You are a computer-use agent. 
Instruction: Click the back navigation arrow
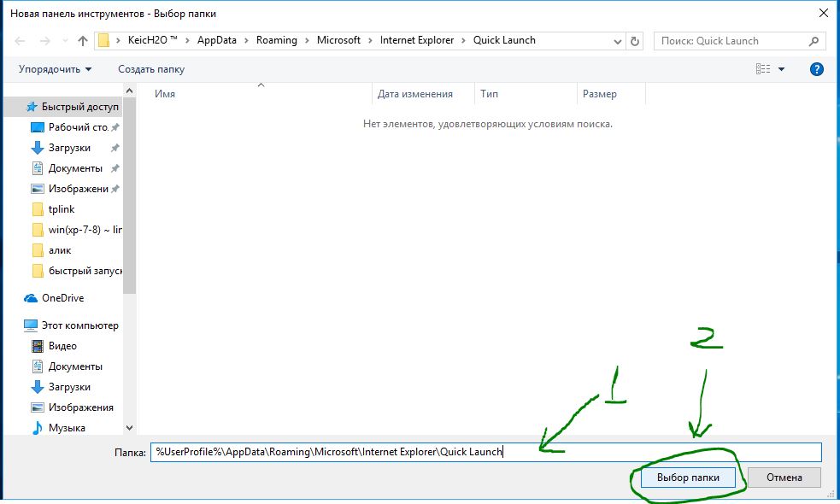20,41
